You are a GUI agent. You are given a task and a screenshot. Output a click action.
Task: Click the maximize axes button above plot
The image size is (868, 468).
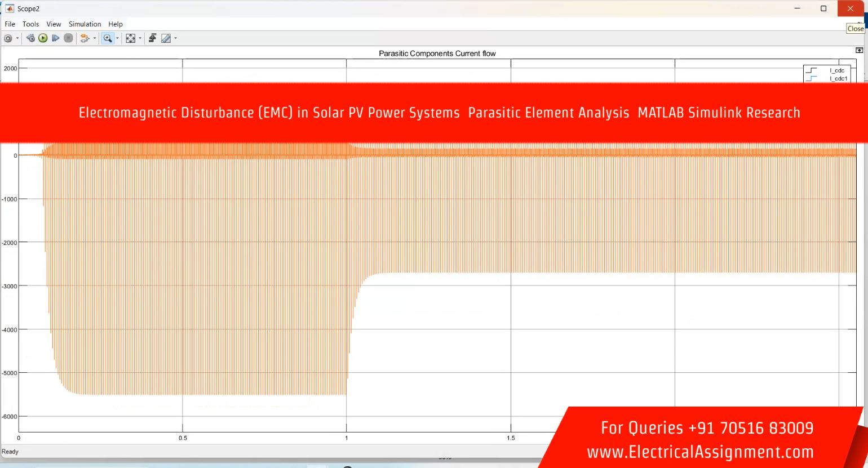(859, 51)
